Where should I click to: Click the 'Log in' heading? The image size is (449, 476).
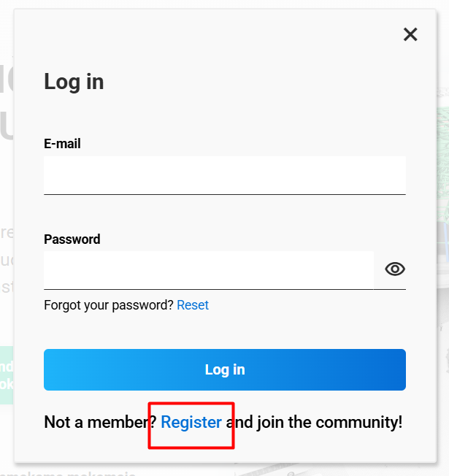tap(74, 82)
